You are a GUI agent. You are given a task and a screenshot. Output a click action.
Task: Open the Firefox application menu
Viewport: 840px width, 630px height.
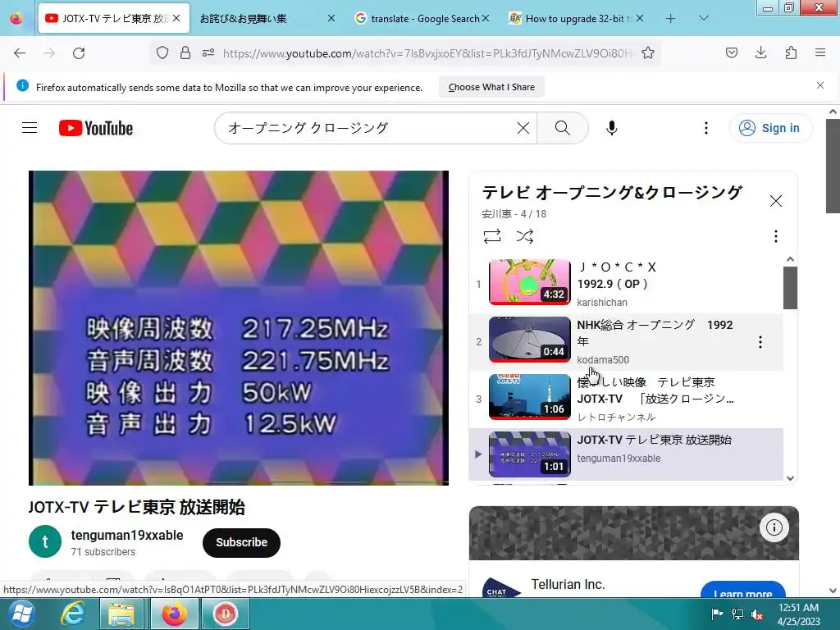click(820, 52)
